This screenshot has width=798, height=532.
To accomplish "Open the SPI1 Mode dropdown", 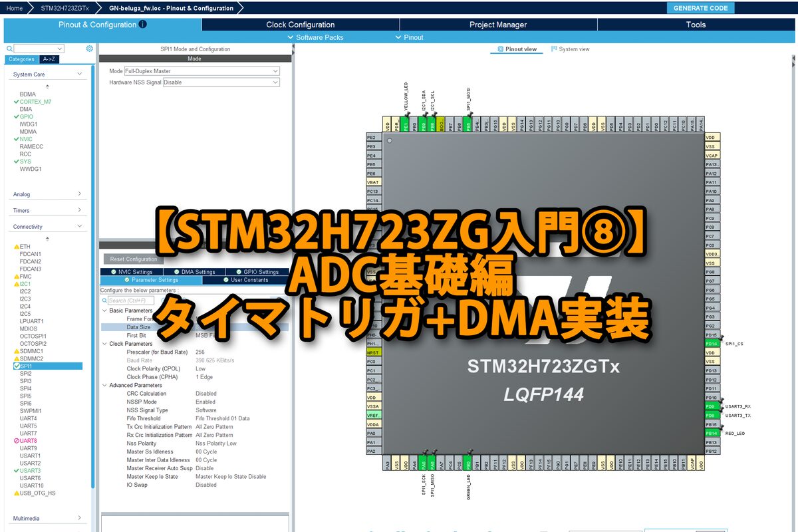I will (x=202, y=71).
